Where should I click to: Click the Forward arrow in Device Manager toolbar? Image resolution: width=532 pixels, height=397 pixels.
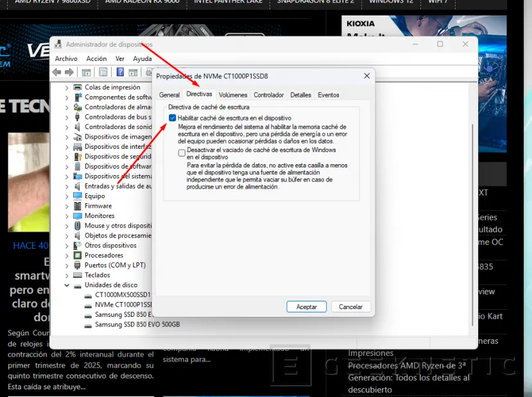(x=69, y=72)
